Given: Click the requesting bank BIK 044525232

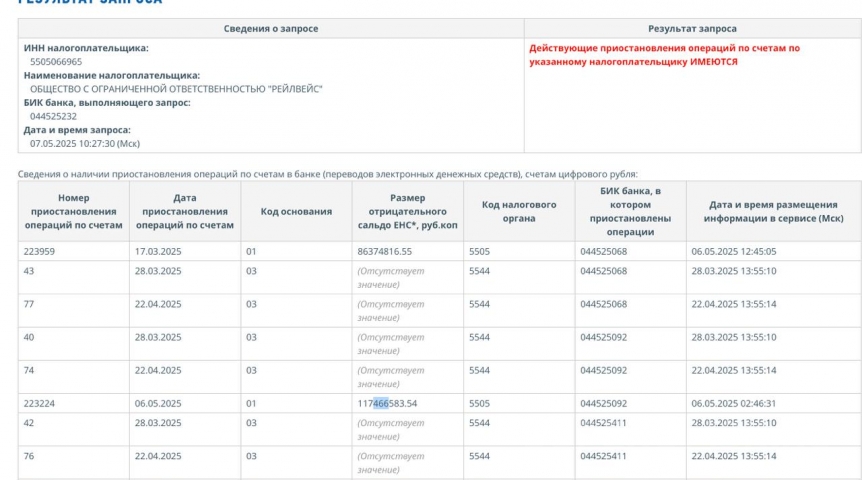Looking at the screenshot, I should tap(53, 116).
